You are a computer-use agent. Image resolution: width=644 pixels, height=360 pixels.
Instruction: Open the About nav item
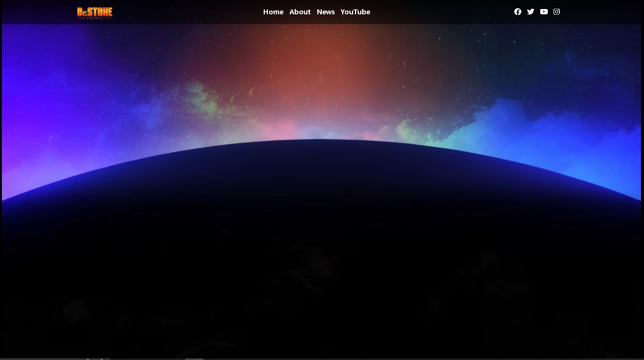[300, 12]
